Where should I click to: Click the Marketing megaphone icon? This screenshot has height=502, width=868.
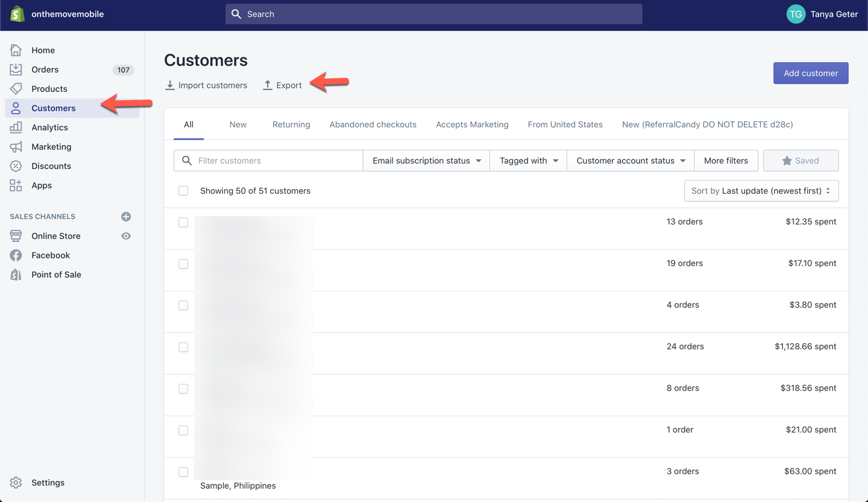tap(16, 147)
